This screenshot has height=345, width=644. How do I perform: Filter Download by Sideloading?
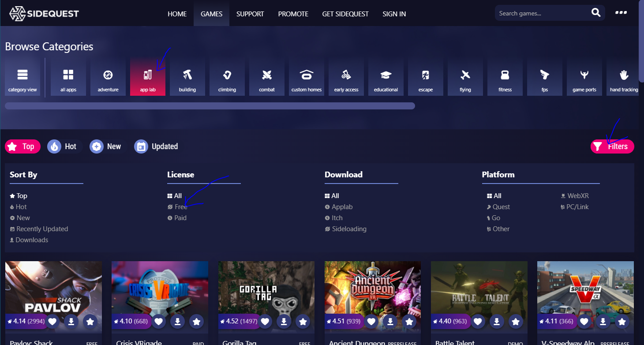[x=345, y=229]
